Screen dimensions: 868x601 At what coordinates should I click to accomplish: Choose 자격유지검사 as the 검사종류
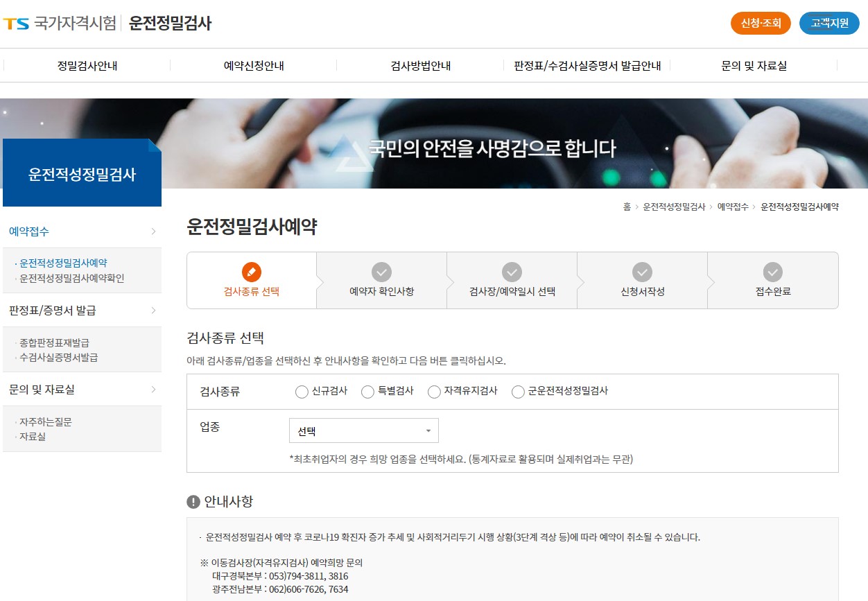[433, 392]
